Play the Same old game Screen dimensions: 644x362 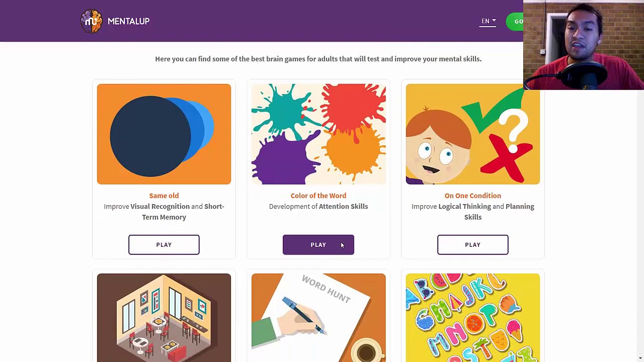(164, 245)
